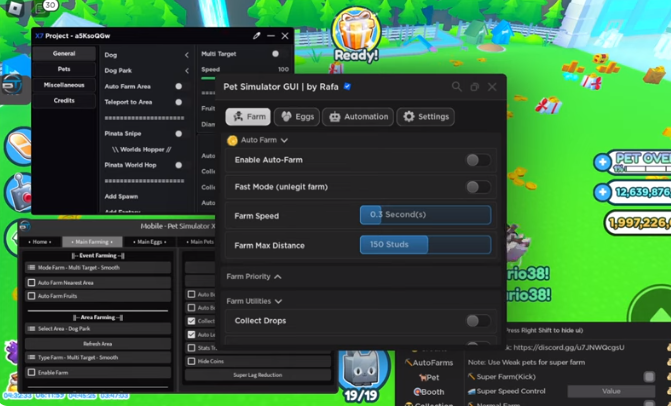Screen dimensions: 671x406
Task: Open Booth section in bottom-right panel
Action: click(429, 392)
